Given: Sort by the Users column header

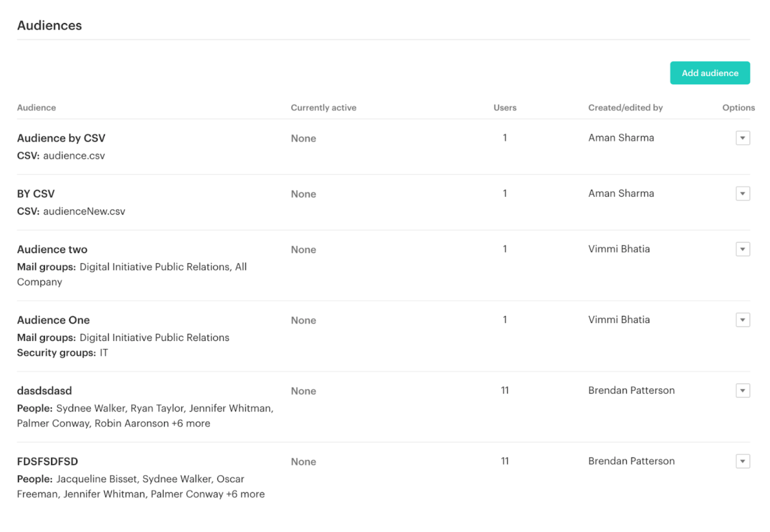Looking at the screenshot, I should coord(505,108).
